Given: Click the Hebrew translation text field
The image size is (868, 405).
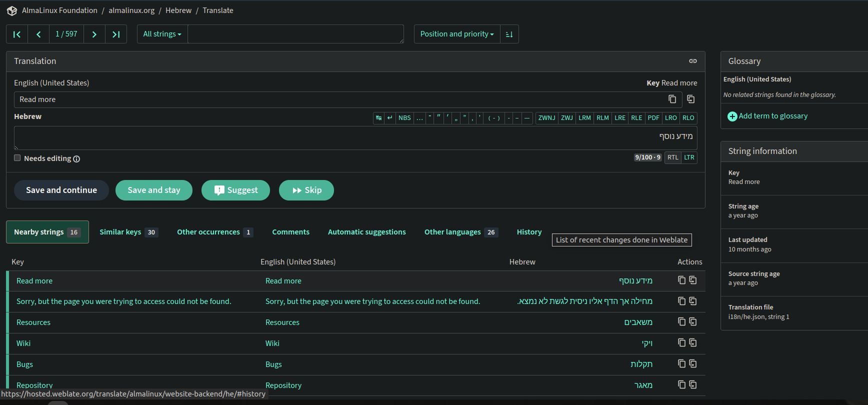Looking at the screenshot, I should pos(355,137).
